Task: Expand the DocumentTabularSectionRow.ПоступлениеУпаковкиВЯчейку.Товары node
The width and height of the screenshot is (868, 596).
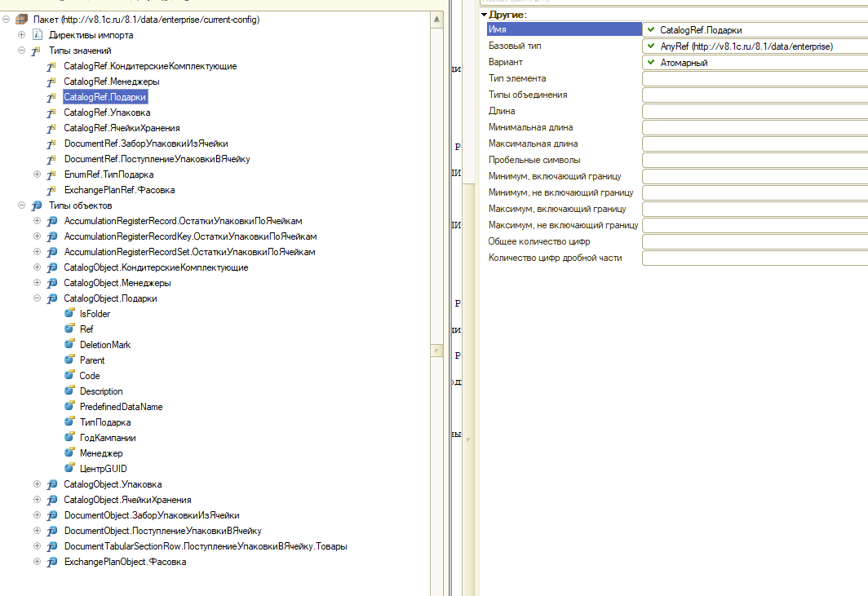Action: point(37,546)
